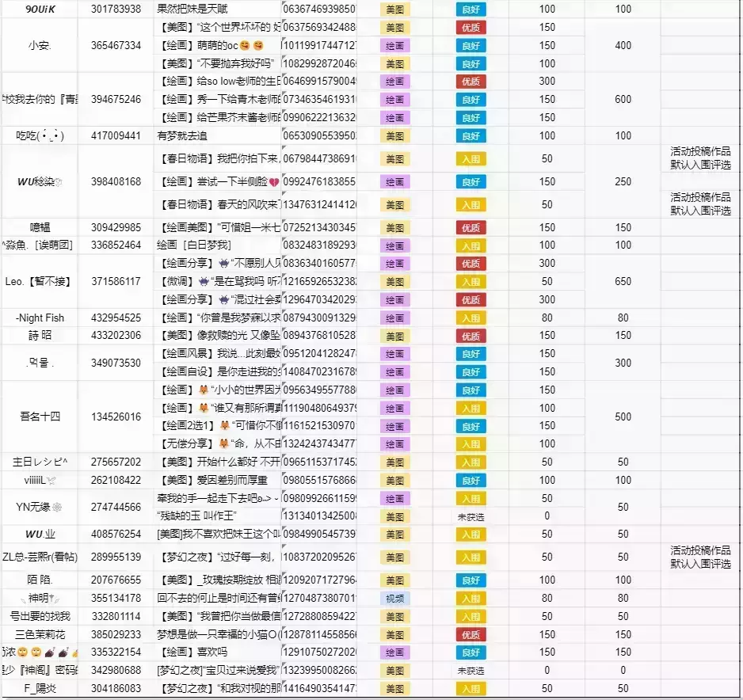
Task: Click total score cell 400
Action: point(623,45)
